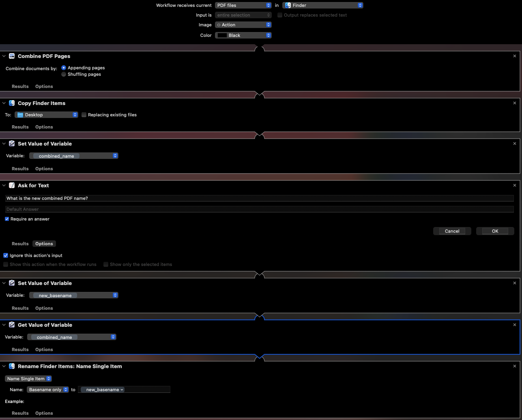Click the Cancel button
The image size is (522, 420).
(x=452, y=231)
